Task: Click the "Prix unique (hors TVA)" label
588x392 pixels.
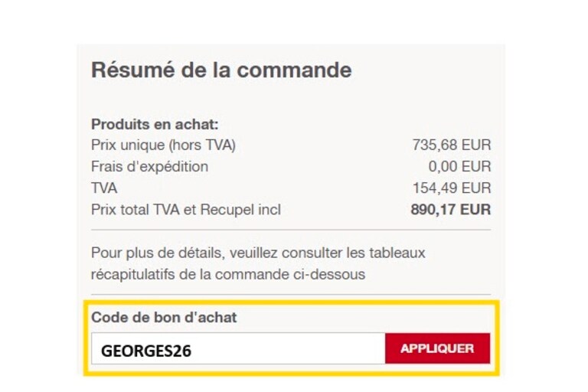Action: [163, 145]
